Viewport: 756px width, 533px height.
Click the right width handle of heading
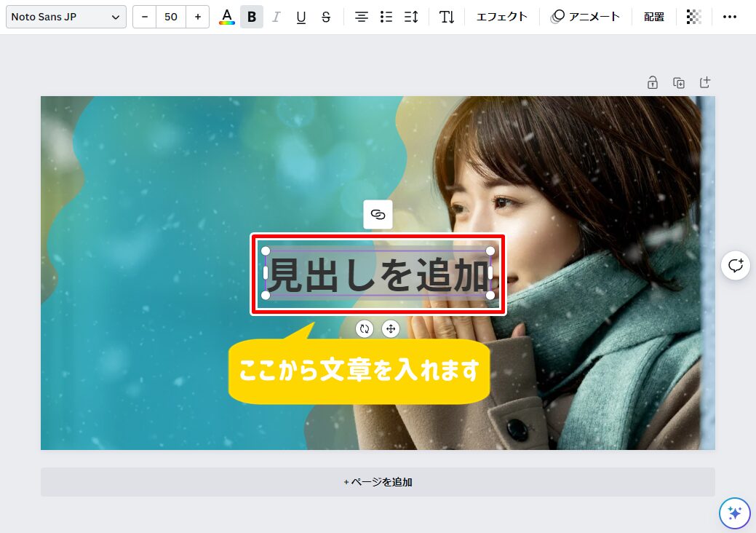tap(490, 273)
